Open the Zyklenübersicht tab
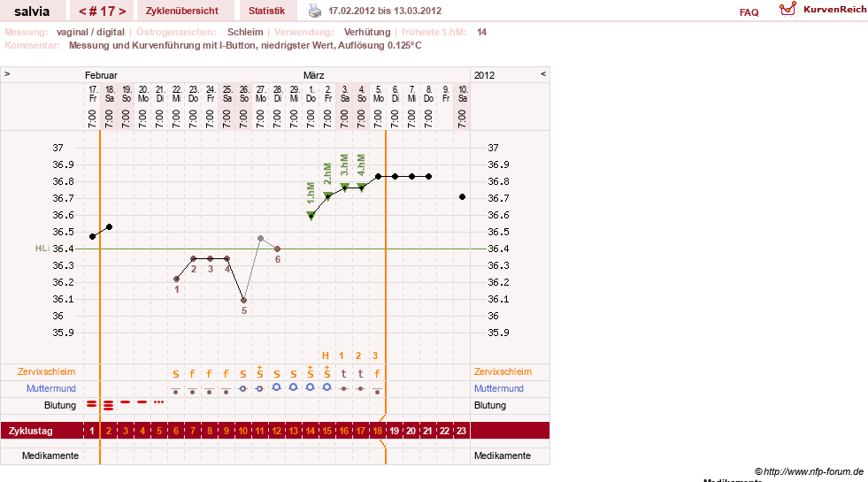Viewport: 868px width, 482px height. pos(182,11)
